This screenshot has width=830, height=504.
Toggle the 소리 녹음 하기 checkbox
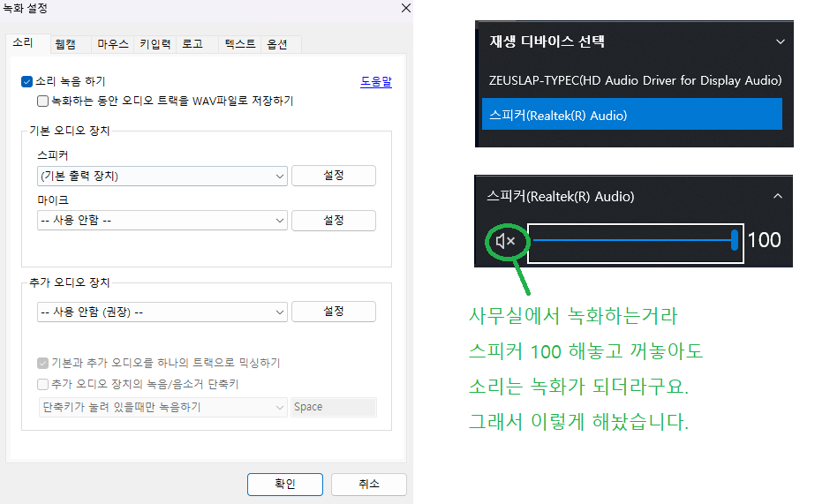[x=27, y=81]
